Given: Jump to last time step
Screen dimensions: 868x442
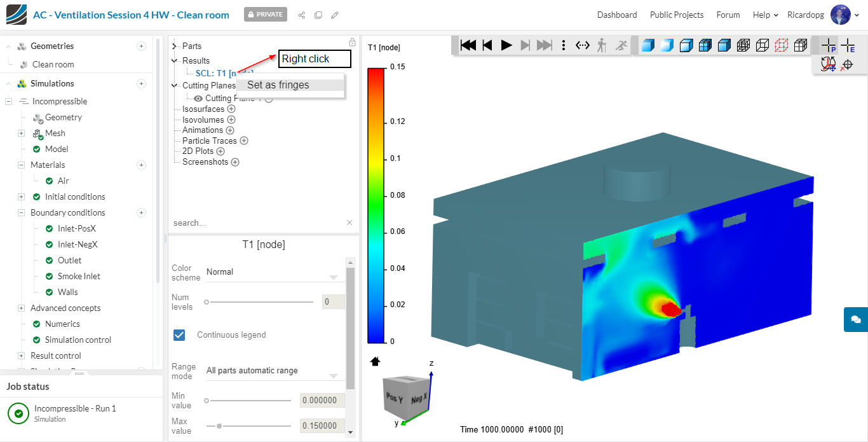Looking at the screenshot, I should point(545,45).
